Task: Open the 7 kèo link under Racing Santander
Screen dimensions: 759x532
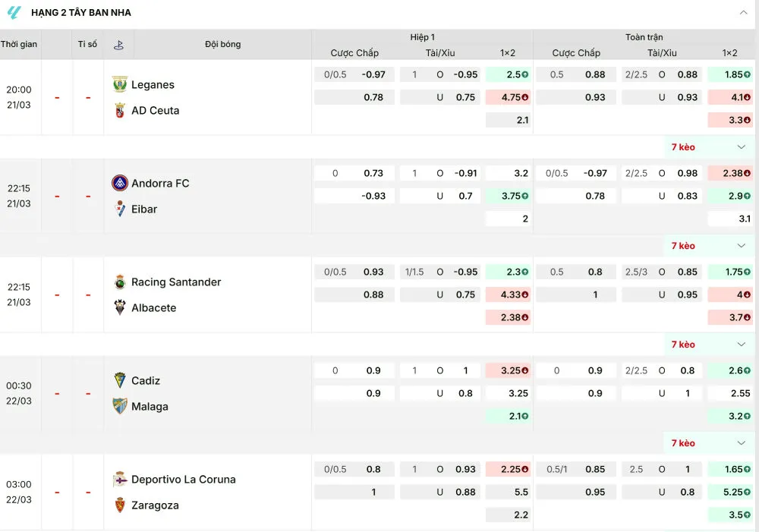Action: (683, 345)
